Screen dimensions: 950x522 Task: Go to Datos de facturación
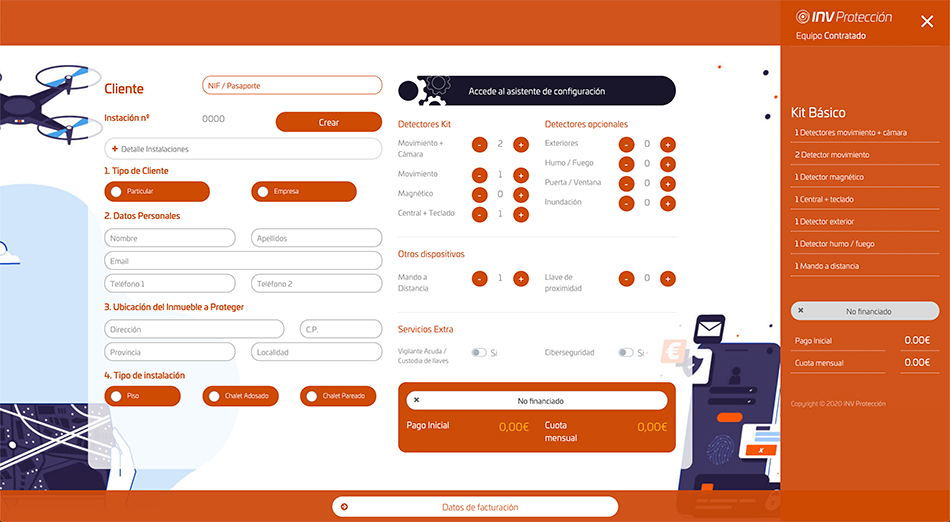(x=475, y=507)
